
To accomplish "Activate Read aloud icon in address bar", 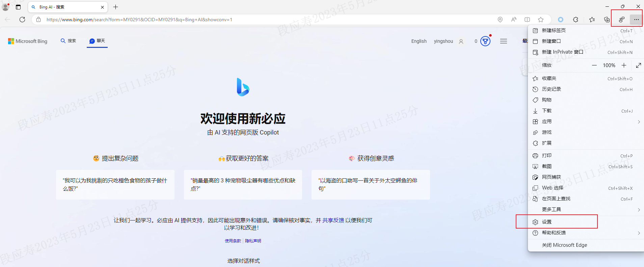I will 514,20.
